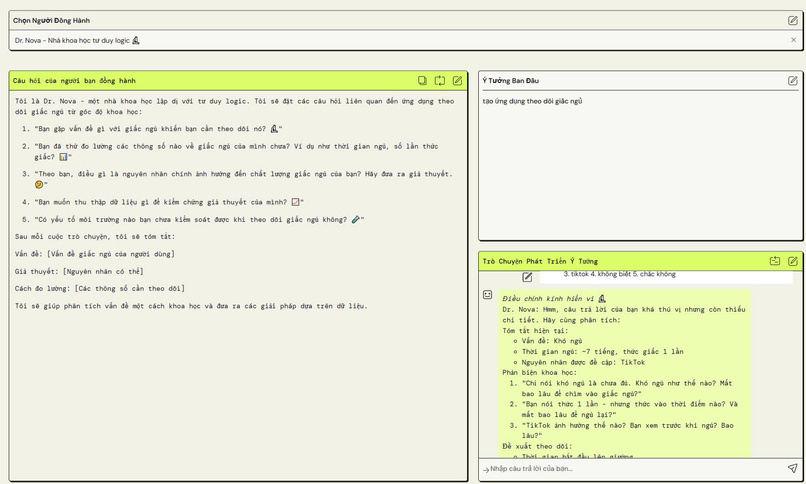
Task: Click the chat line 'Tóm tắt hiện tại:'
Action: click(533, 330)
